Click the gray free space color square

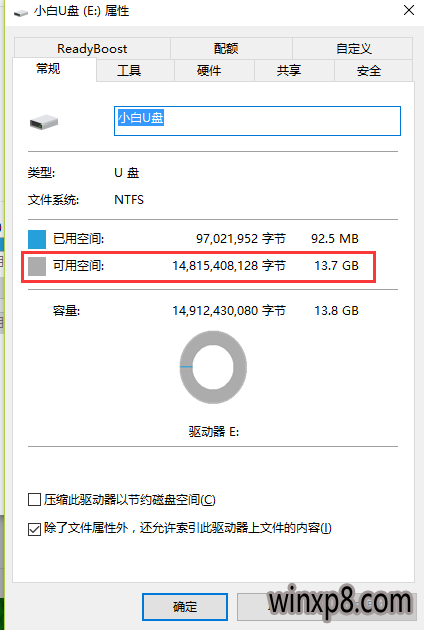click(37, 266)
